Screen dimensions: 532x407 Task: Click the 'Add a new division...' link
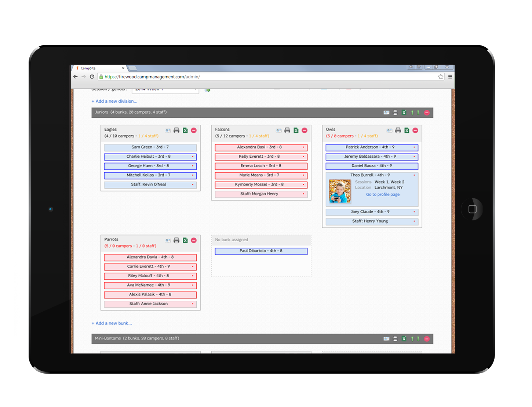(x=114, y=101)
